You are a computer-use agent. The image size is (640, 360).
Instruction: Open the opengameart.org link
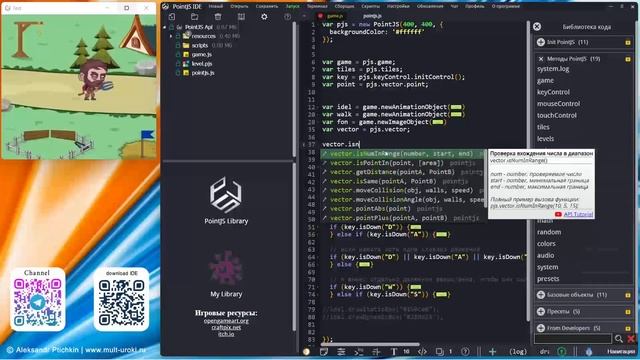[226, 321]
